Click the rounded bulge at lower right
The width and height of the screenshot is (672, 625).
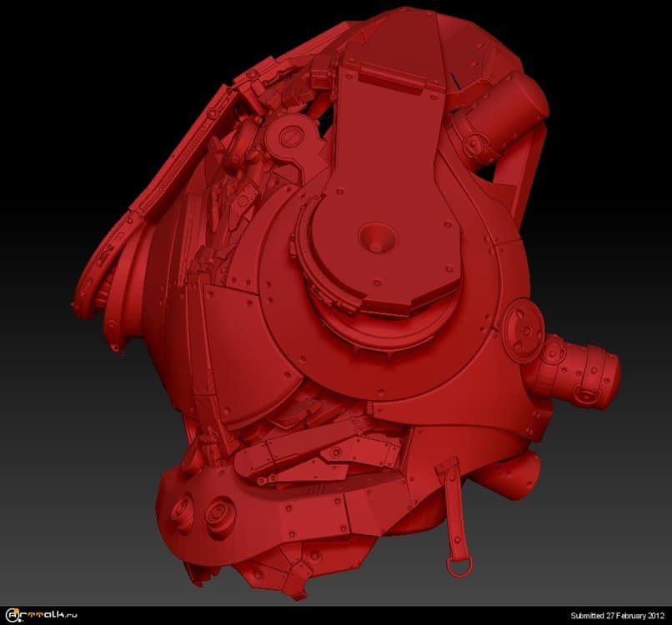pyautogui.click(x=510, y=477)
